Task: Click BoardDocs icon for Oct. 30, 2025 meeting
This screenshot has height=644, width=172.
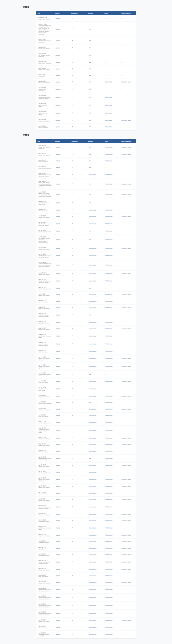Action: point(73,217)
